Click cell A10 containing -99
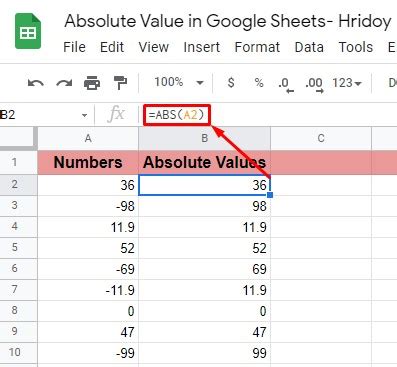397x367 pixels. point(88,353)
